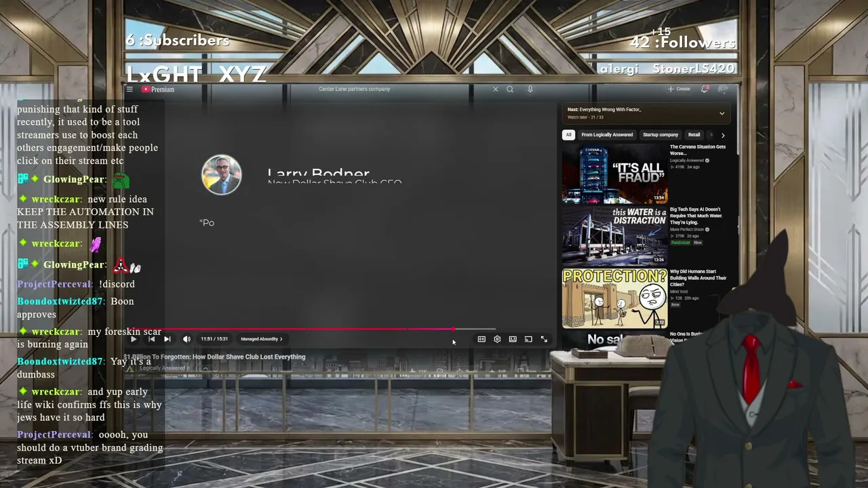Open the "this WATER is a DISTRACTION" thumbnail
Screen dimensions: 868x488
pyautogui.click(x=614, y=236)
